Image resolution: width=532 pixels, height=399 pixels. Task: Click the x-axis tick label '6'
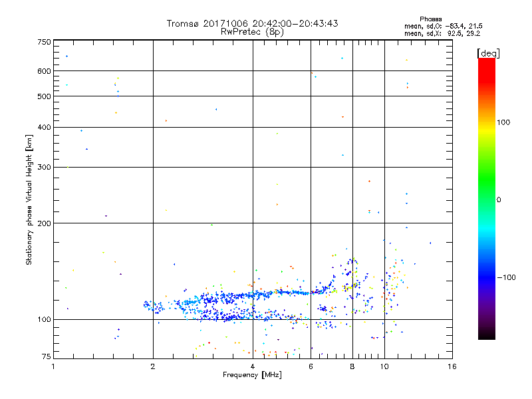click(311, 366)
